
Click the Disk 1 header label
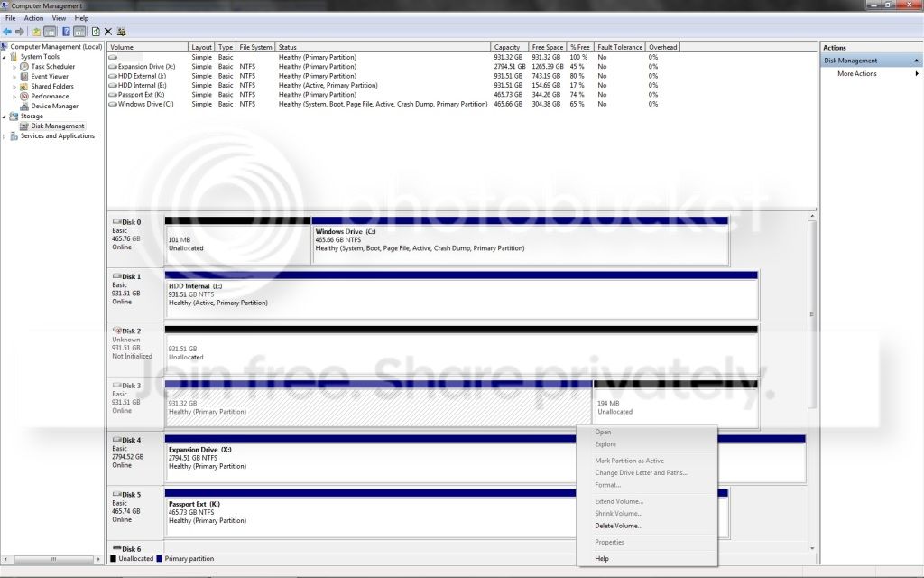click(135, 295)
